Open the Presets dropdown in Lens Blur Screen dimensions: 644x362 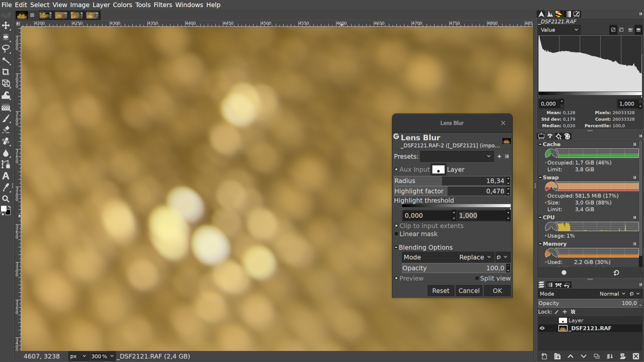click(456, 156)
